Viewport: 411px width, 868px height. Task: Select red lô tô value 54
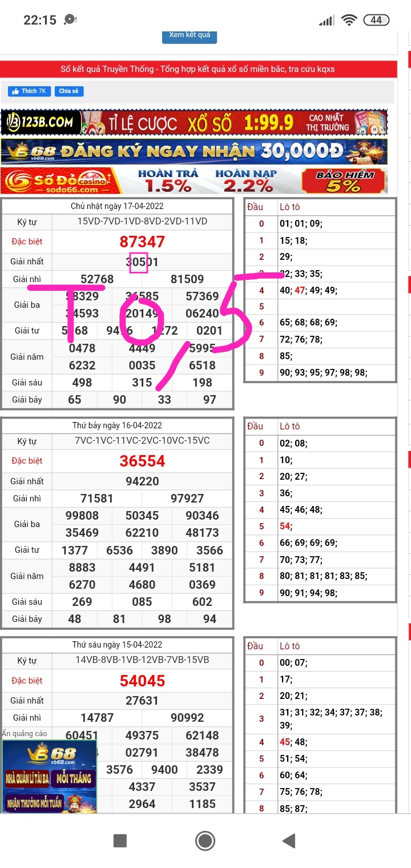[285, 527]
